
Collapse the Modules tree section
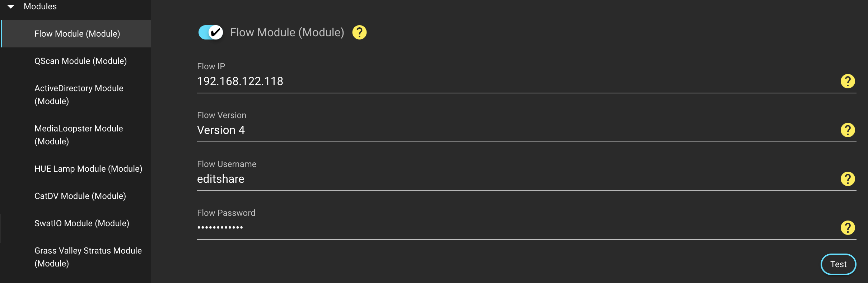pyautogui.click(x=11, y=6)
